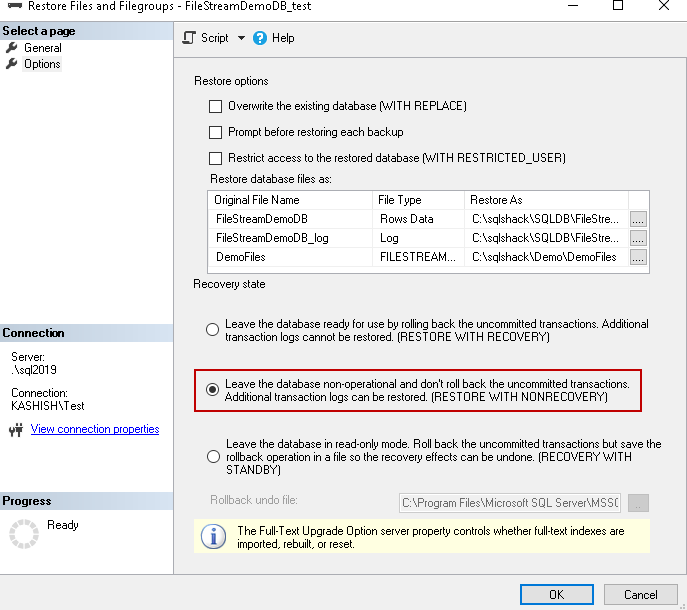Click the Script toolbar icon
The image size is (687, 610).
pos(189,38)
